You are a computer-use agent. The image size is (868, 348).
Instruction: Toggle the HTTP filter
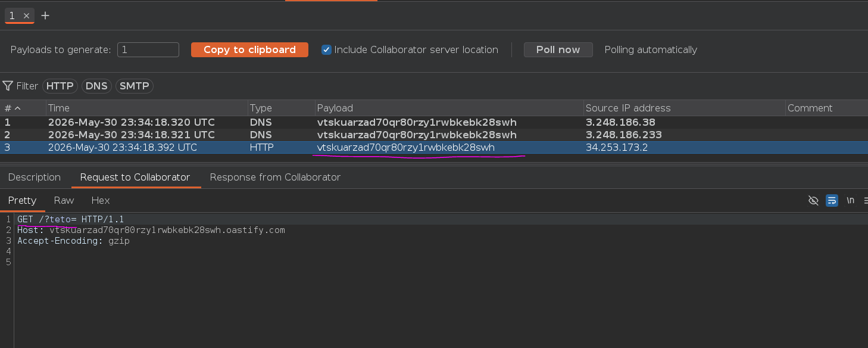pos(60,86)
